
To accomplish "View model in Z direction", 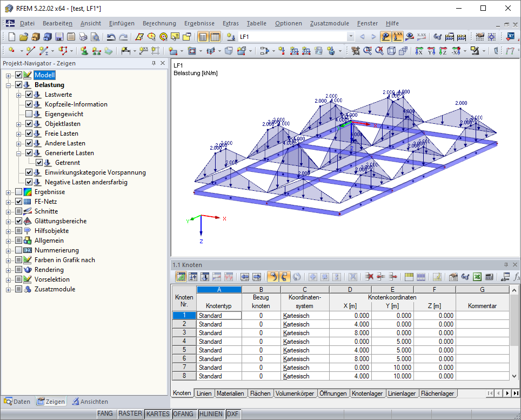I will tap(443, 50).
